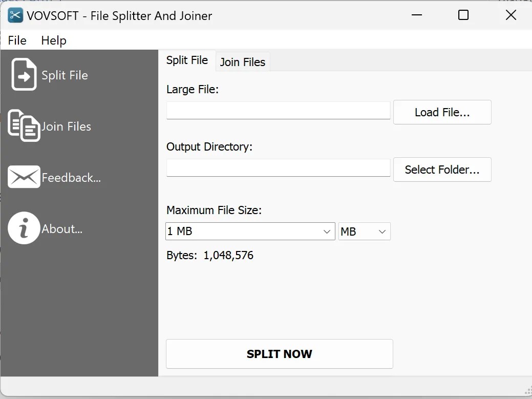Click inside the Large File input field
The image size is (532, 399).
click(x=278, y=110)
